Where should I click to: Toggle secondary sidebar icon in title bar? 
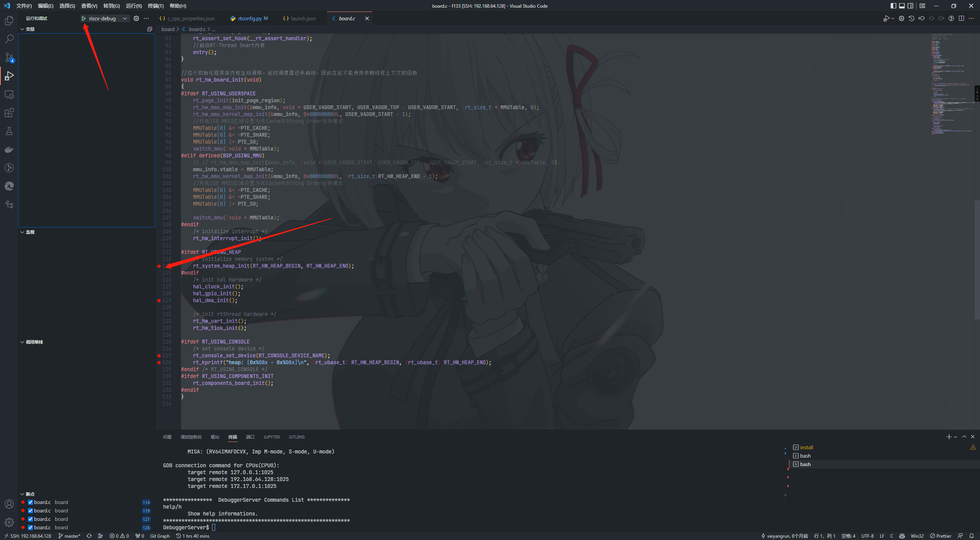pyautogui.click(x=911, y=6)
